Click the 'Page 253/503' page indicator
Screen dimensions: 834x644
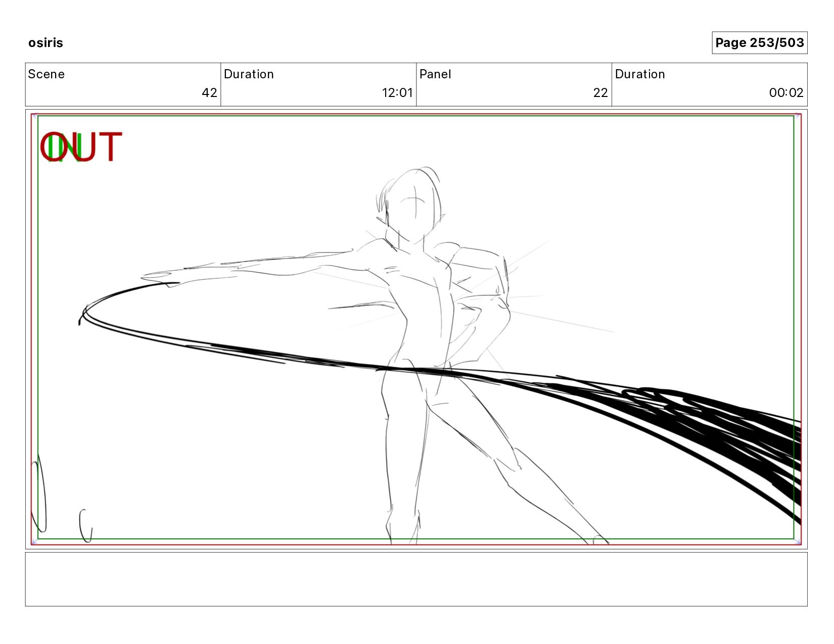pos(759,43)
